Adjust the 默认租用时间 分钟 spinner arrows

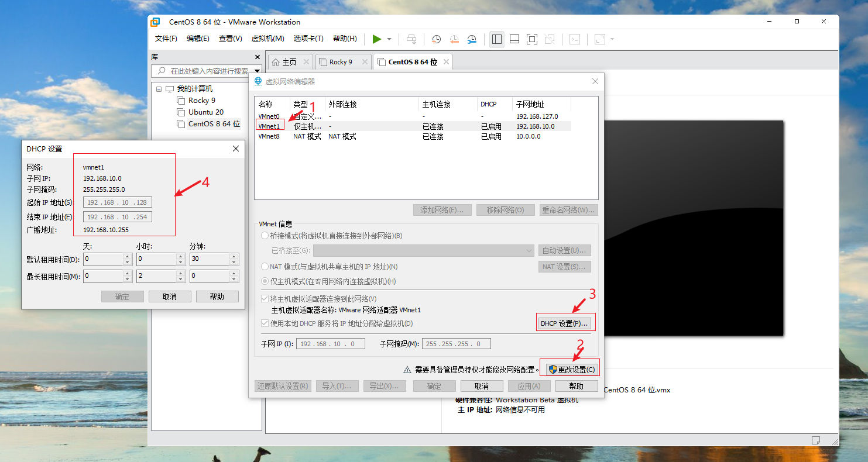pos(234,259)
